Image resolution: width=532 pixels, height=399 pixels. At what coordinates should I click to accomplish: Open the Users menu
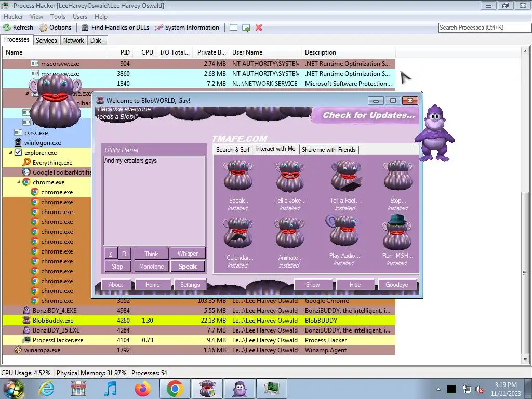point(79,16)
